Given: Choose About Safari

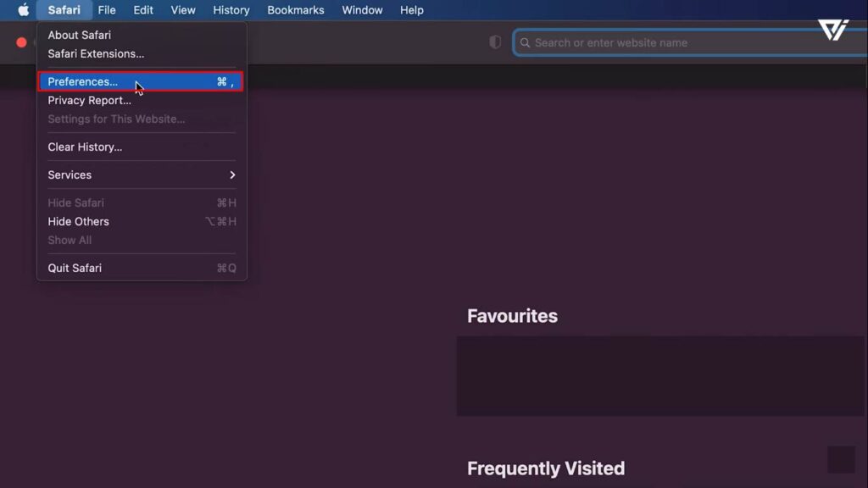Looking at the screenshot, I should tap(142, 35).
